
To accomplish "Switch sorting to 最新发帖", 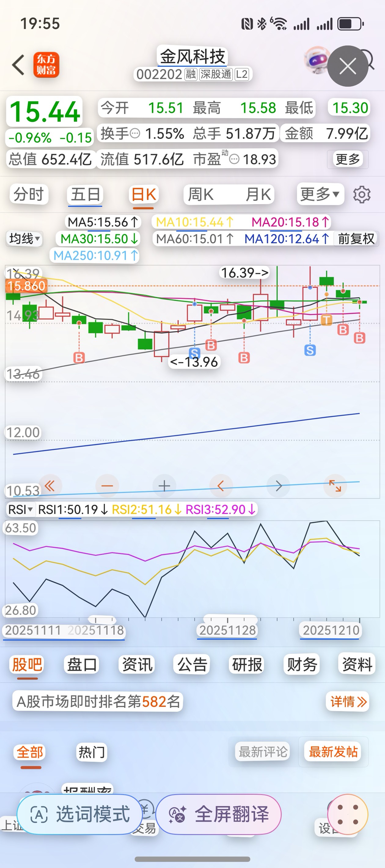I will tap(333, 752).
